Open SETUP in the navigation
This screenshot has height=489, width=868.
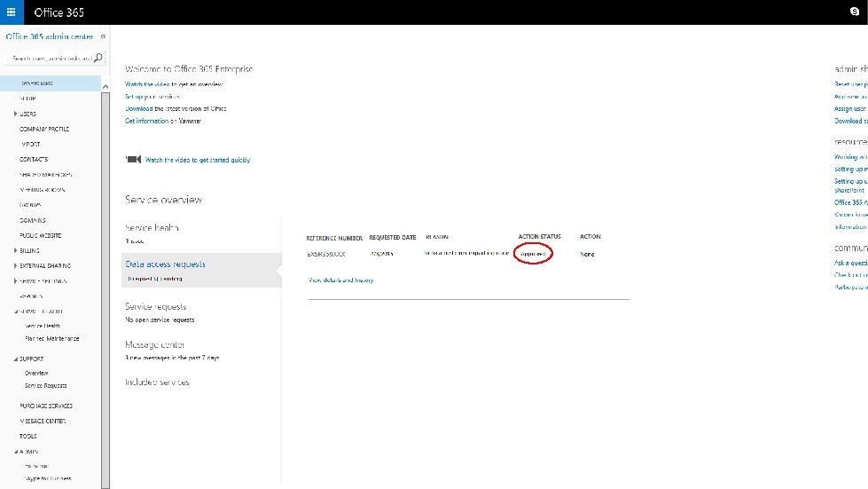coord(27,99)
